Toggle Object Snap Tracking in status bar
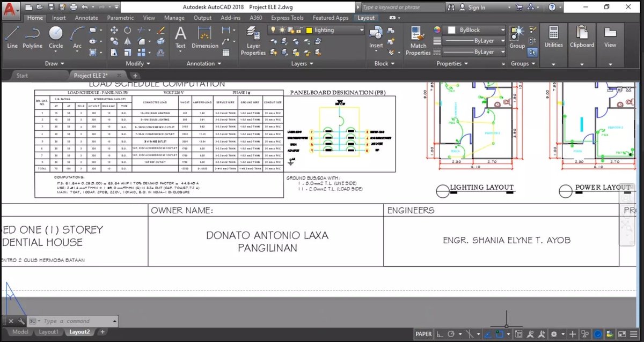Viewport: 644px width, 342px height. click(x=488, y=334)
